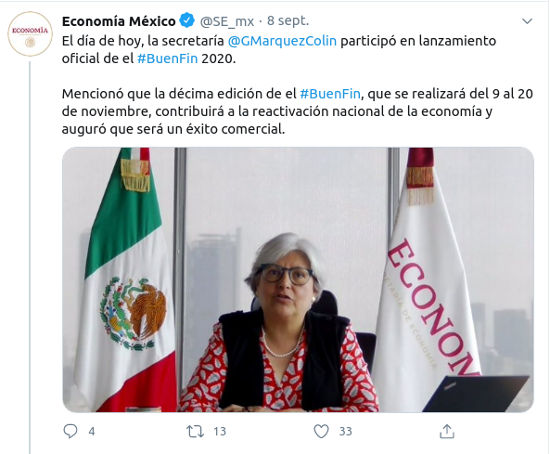Click the tweet text about noviembre edition
This screenshot has width=550, height=454.
(297, 111)
